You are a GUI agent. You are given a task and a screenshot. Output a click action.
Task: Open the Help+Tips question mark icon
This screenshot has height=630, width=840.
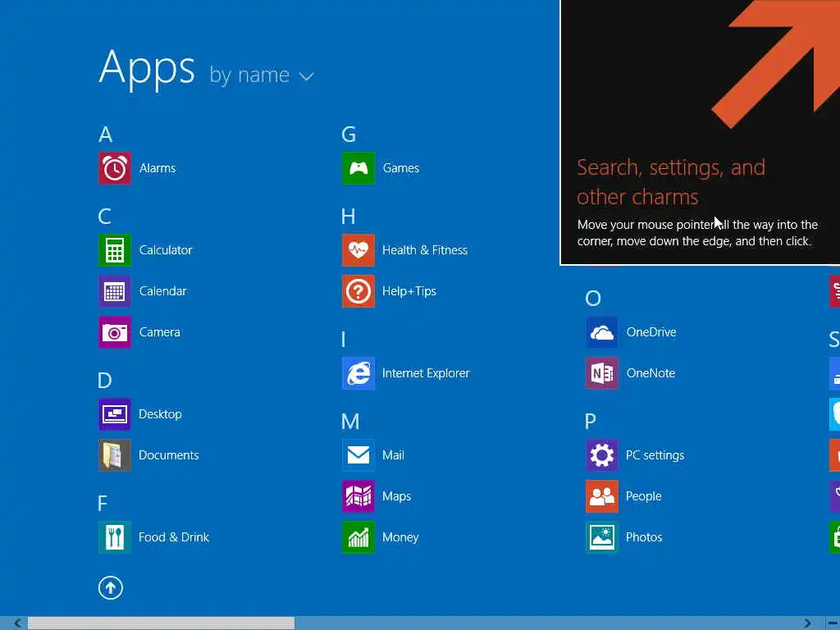[x=358, y=291]
